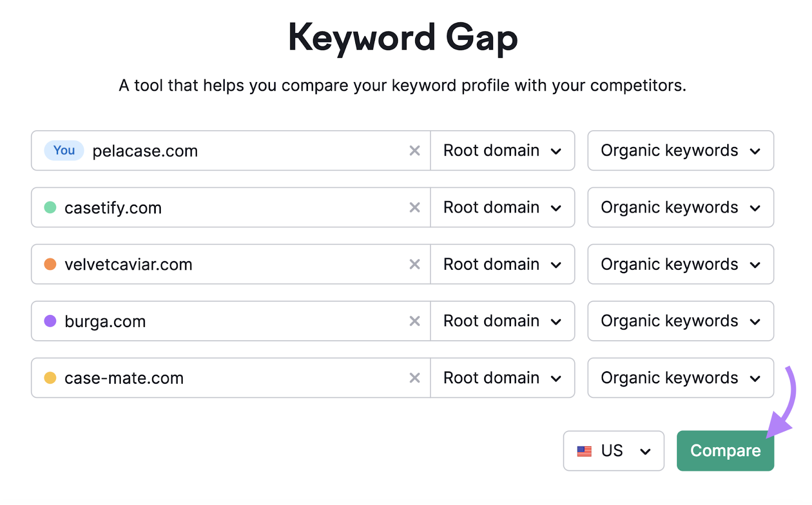Click the blue You badge
This screenshot has width=812, height=505.
click(63, 150)
